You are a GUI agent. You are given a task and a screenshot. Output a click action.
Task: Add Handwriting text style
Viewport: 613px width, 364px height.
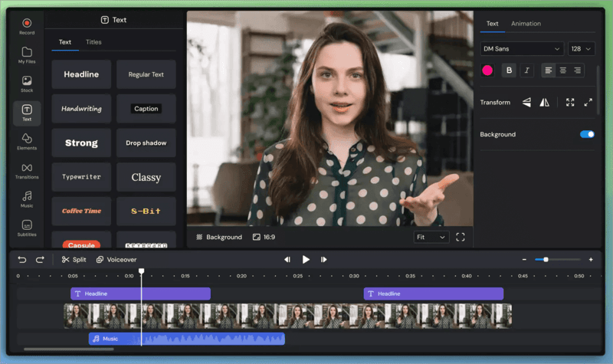click(x=81, y=109)
